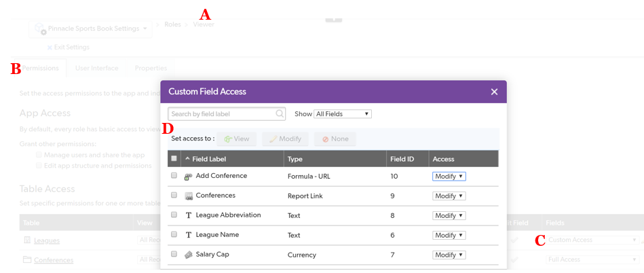Switch to the User Interface tab
This screenshot has height=273, width=644.
pyautogui.click(x=96, y=68)
